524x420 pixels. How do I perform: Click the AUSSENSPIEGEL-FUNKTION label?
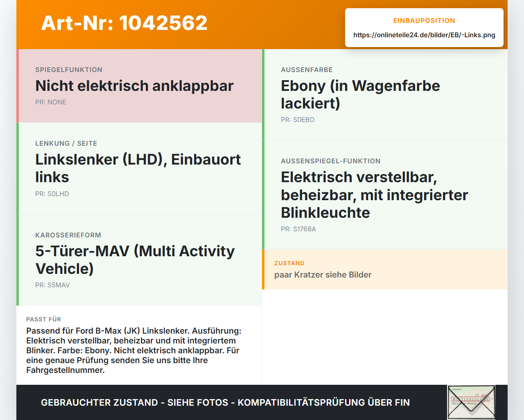tap(331, 161)
